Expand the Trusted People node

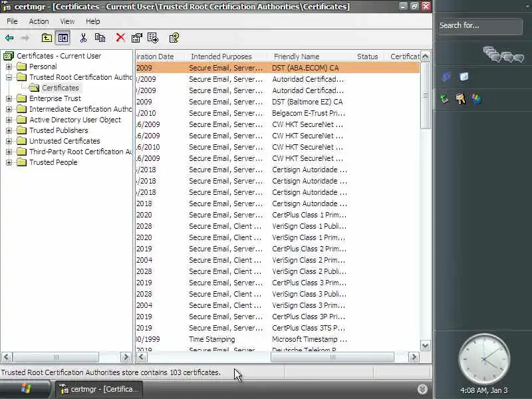9,162
